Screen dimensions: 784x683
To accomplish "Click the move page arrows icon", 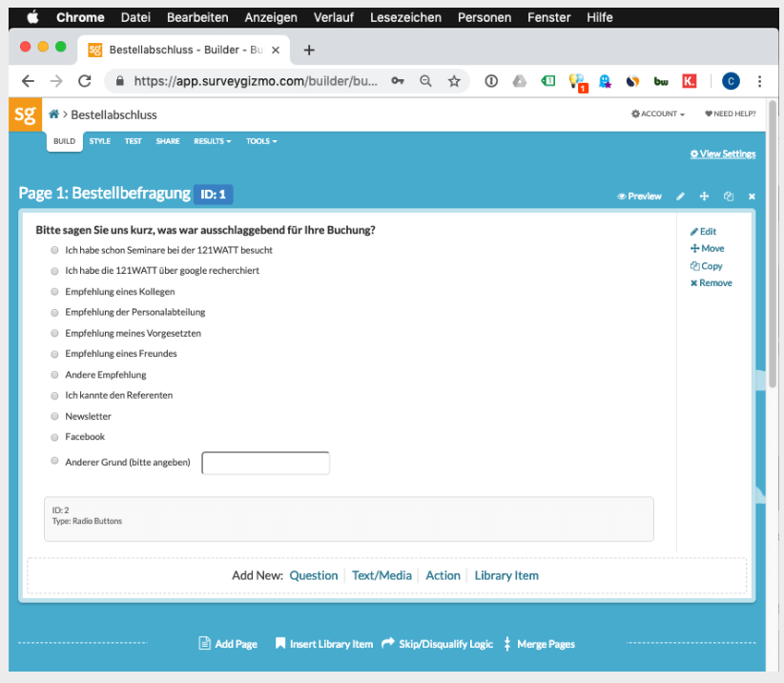I will pos(705,197).
